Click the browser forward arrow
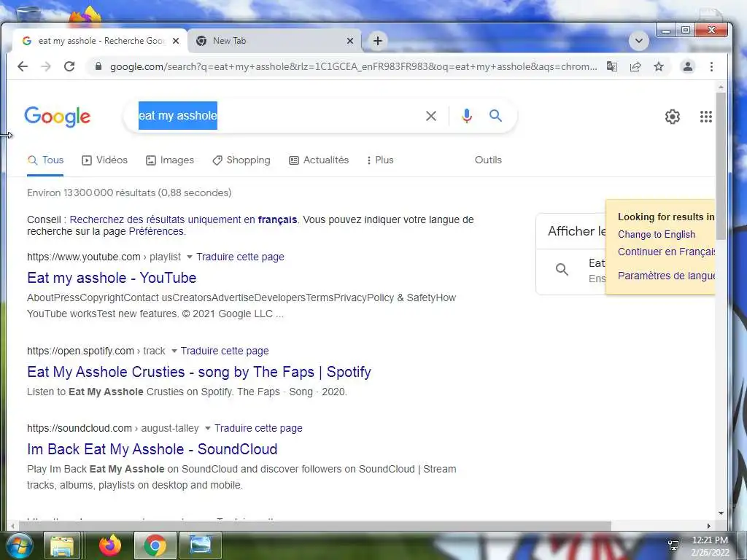 point(46,66)
